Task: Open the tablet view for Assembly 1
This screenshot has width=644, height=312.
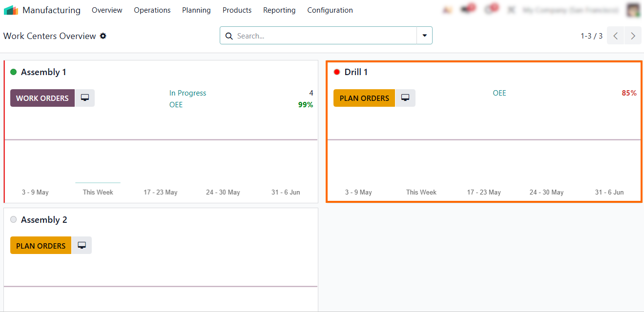Action: coord(85,98)
